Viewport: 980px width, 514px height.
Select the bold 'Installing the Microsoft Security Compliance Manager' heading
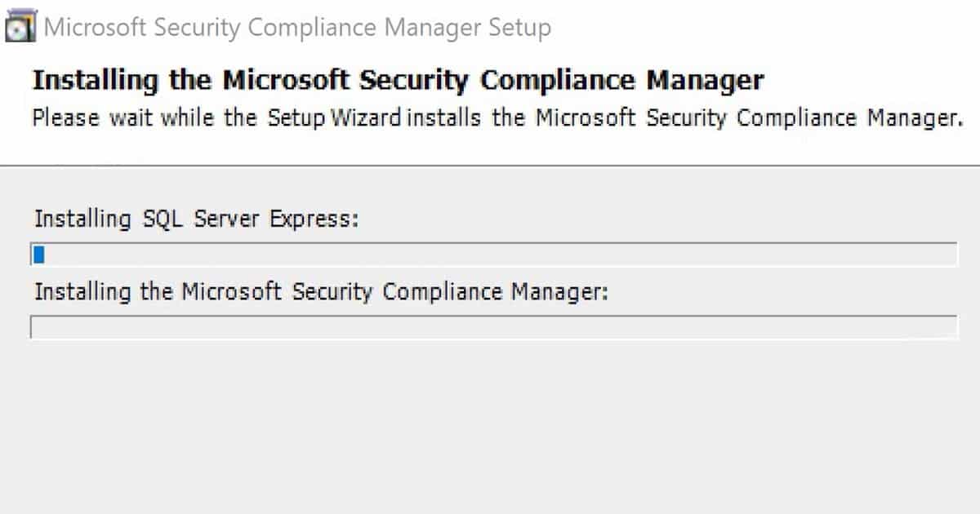pos(398,81)
